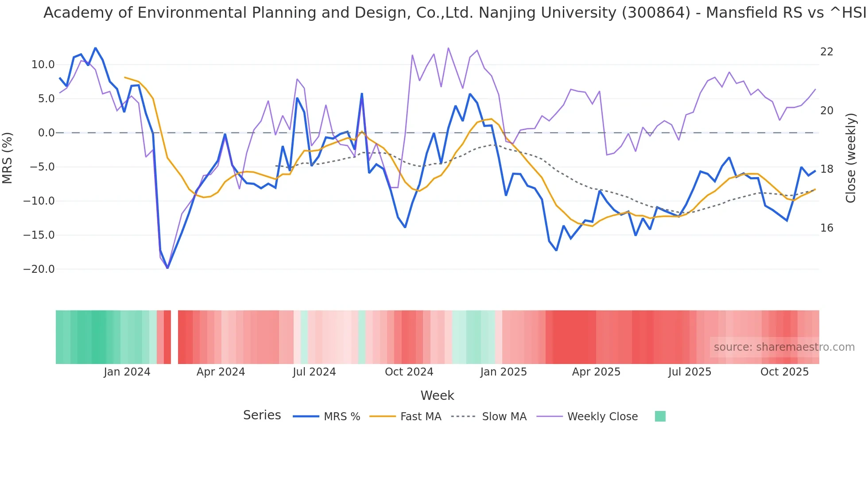The width and height of the screenshot is (868, 488).
Task: Click the −20.0 tick on MRS axis
Action: (39, 269)
